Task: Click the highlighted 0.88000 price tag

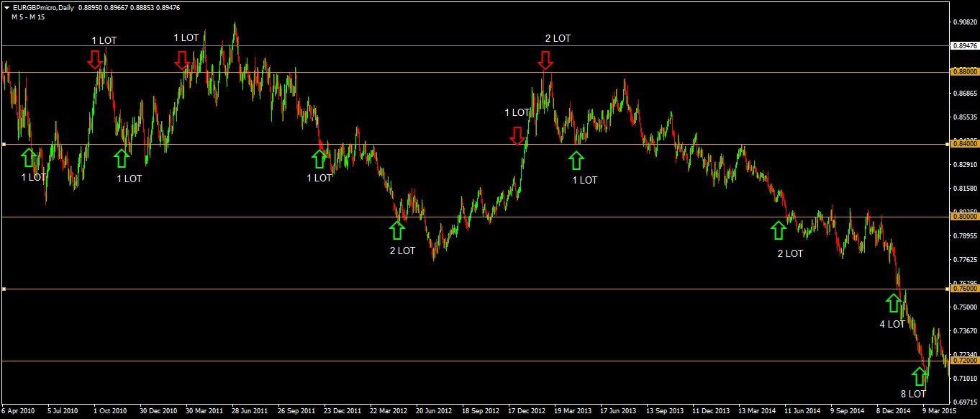Action: click(964, 71)
